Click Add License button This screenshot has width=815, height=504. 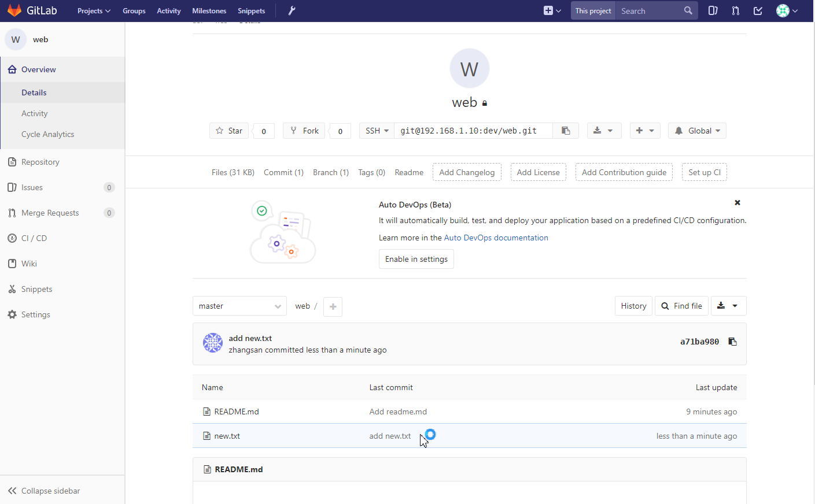point(538,172)
